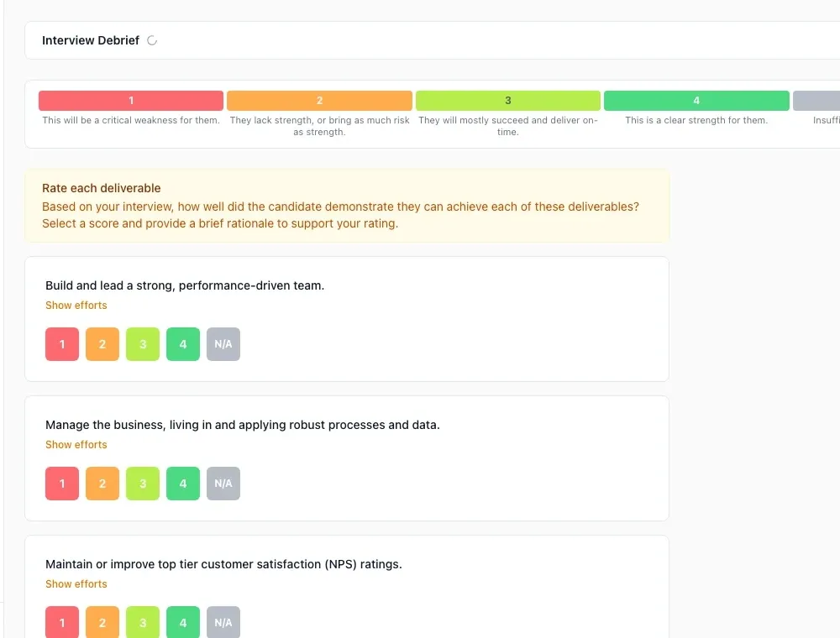
Task: Show efforts for managing the business
Action: [x=76, y=444]
